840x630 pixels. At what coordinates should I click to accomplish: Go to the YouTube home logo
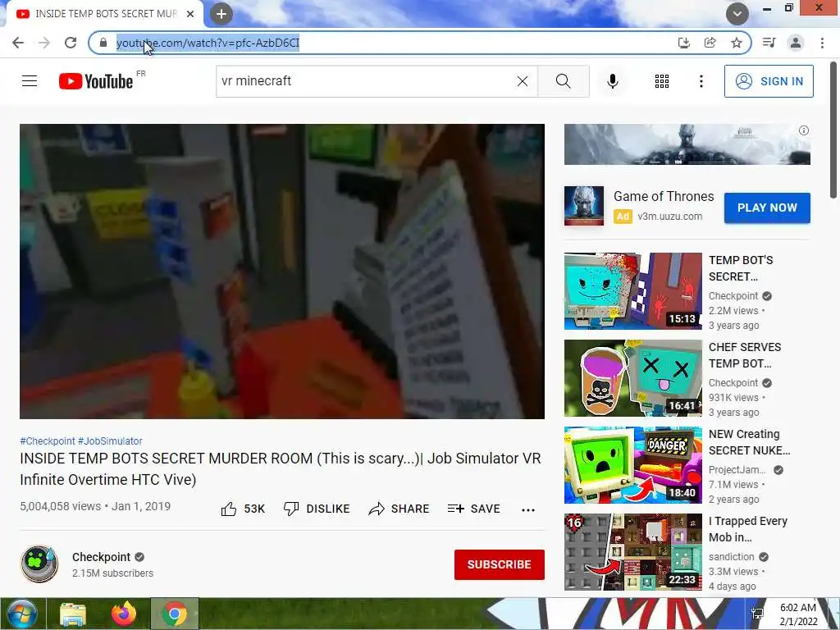click(97, 81)
